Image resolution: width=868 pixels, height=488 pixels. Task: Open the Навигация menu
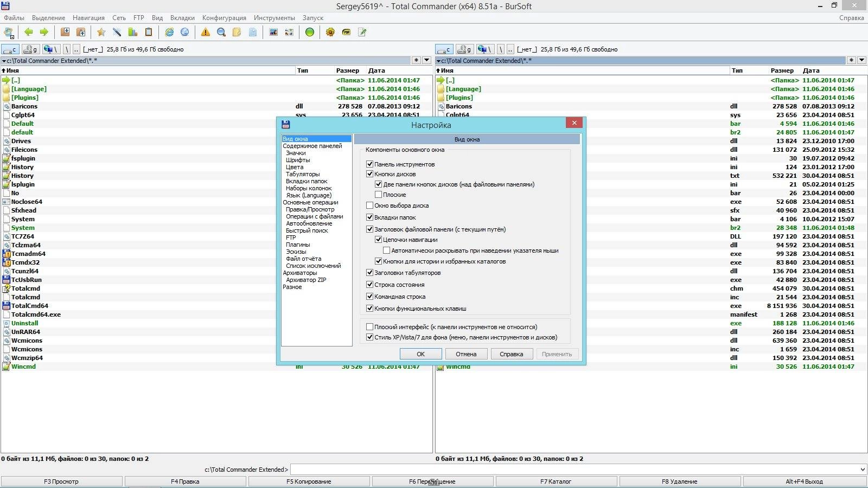click(88, 18)
